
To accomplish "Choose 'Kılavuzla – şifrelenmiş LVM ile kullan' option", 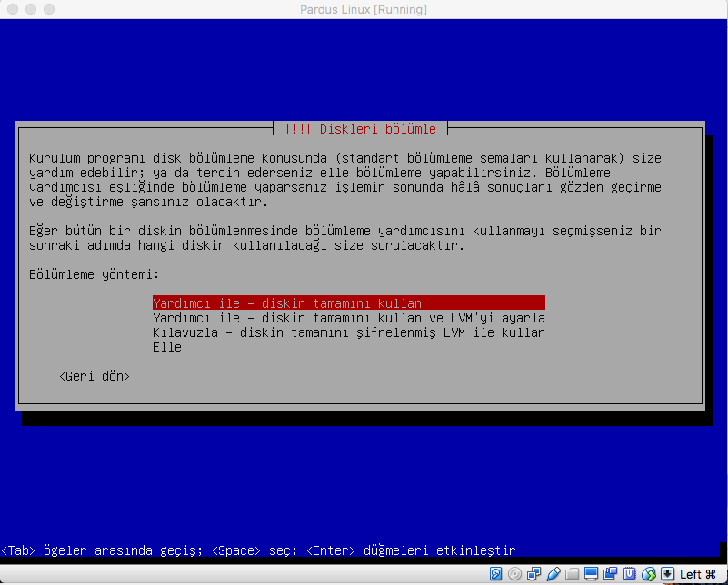I will (348, 332).
